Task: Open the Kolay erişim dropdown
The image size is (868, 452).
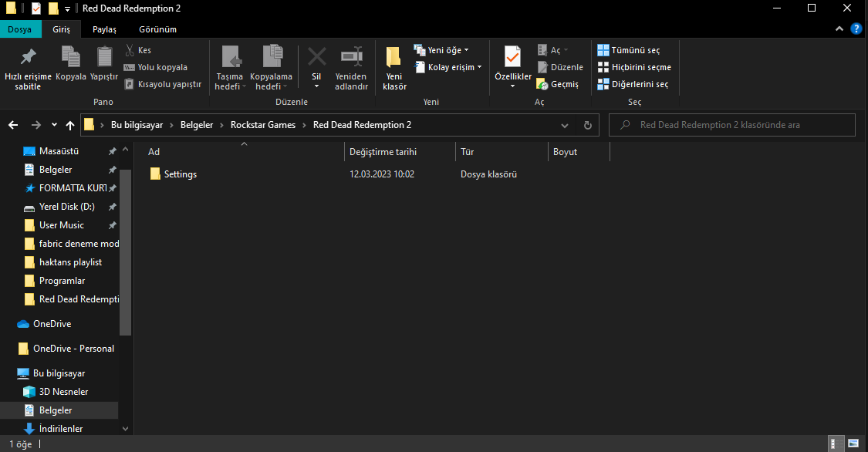Action: point(448,68)
